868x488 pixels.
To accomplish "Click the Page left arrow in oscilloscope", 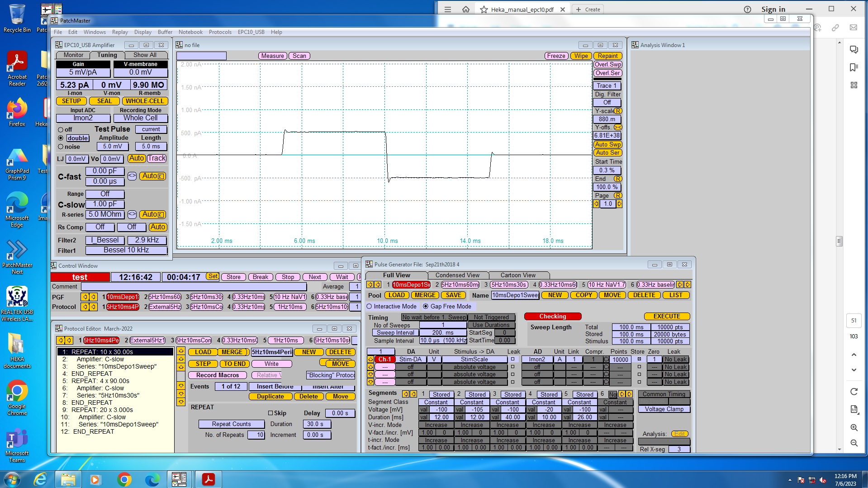I will tap(596, 204).
